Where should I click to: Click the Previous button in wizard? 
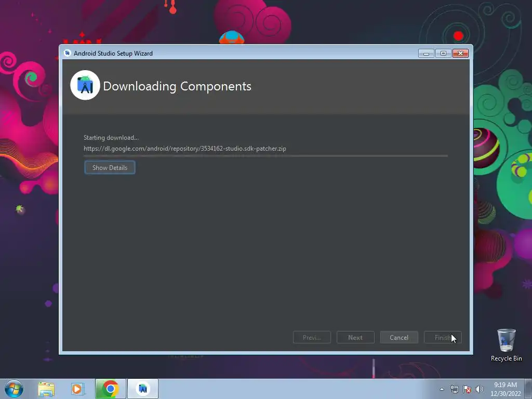312,338
